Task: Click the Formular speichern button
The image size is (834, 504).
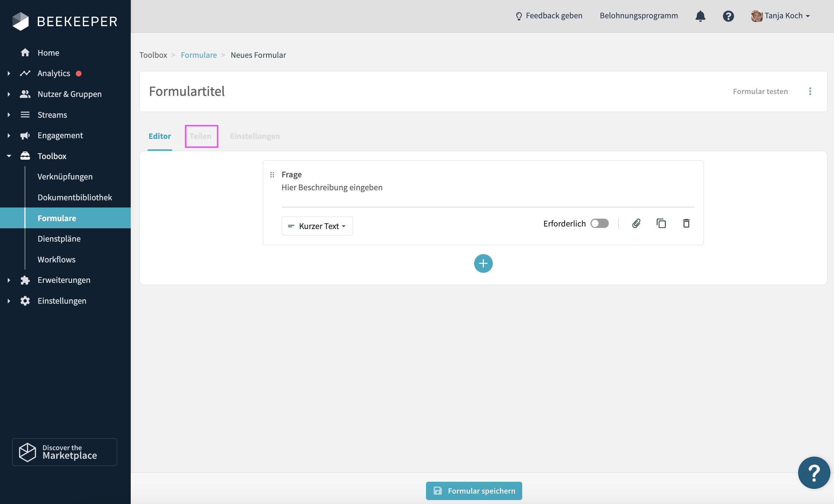Action: coord(474,491)
